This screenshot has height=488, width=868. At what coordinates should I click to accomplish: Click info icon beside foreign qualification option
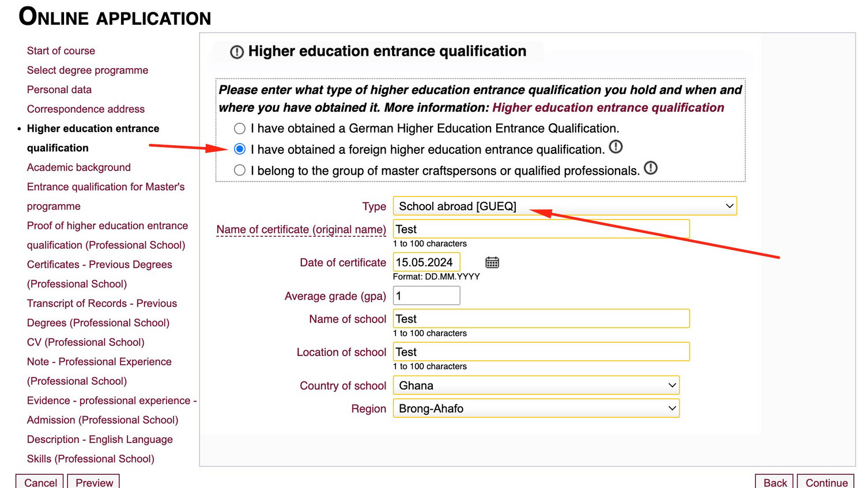pos(616,147)
